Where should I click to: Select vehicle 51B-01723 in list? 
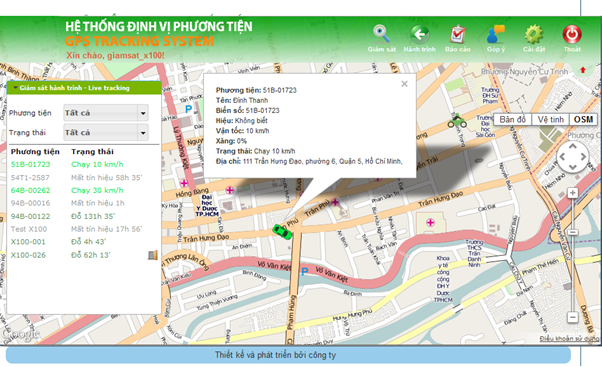click(30, 164)
